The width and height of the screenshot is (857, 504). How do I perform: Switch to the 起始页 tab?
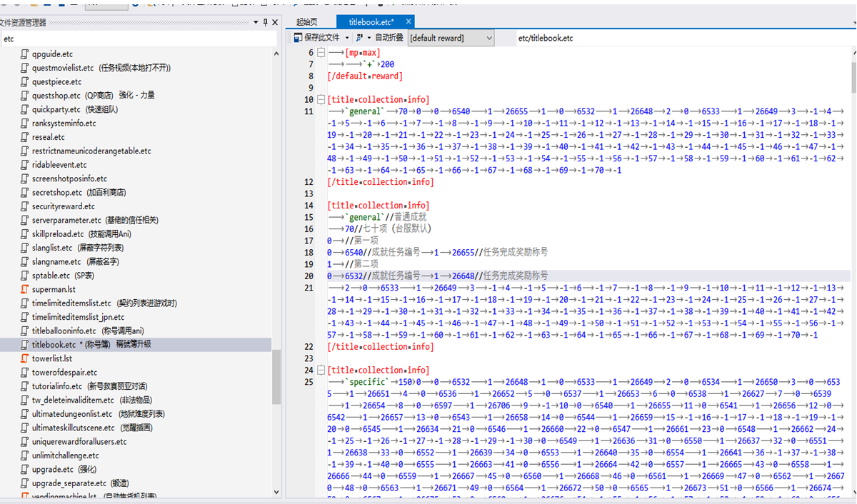pos(306,22)
